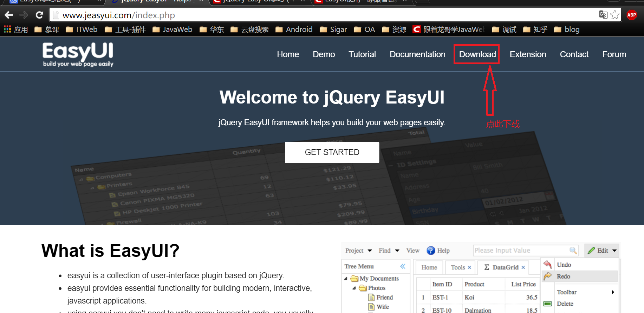Open the ABP Adblock Plus extension icon
Screen dimensions: 644x313
632,15
